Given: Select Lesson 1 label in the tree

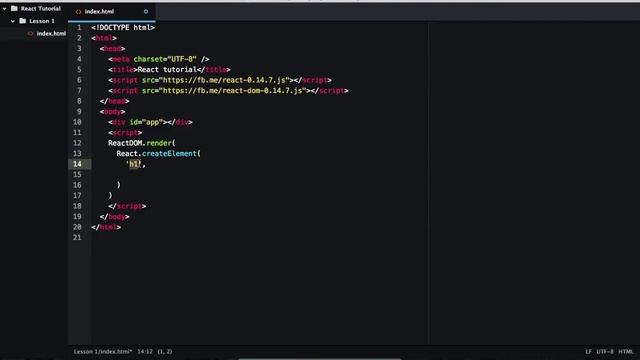Looking at the screenshot, I should 42,21.
